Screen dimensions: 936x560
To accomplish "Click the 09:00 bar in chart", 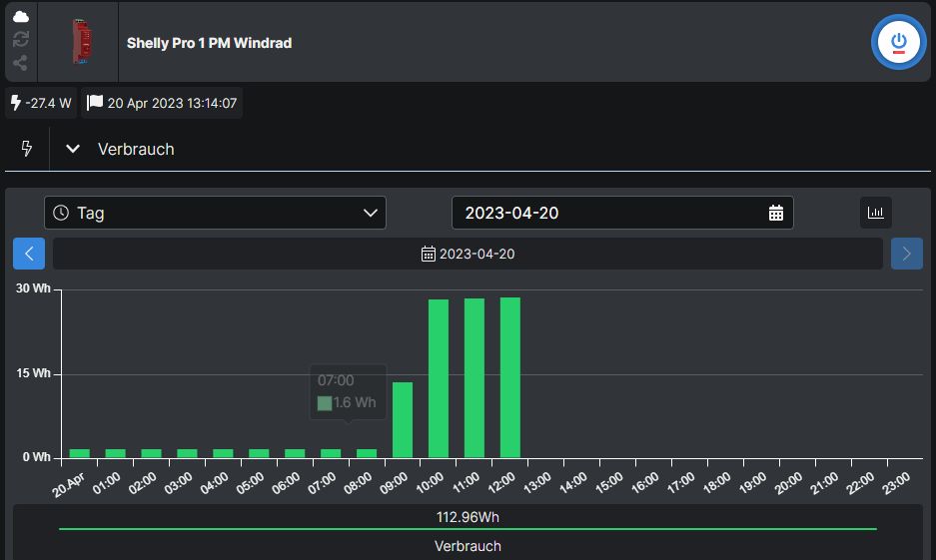I will [x=403, y=419].
